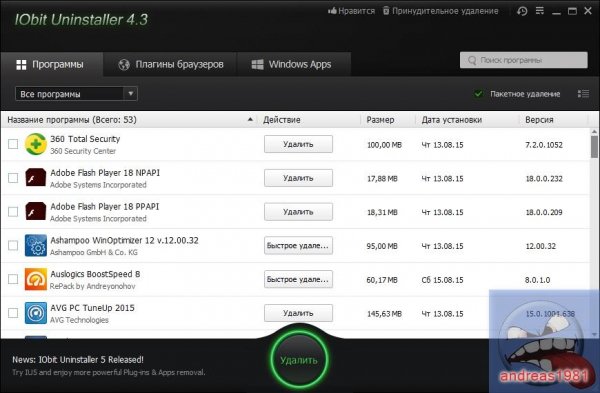Switch to the Программы tab
This screenshot has height=393, width=600.
(x=52, y=64)
